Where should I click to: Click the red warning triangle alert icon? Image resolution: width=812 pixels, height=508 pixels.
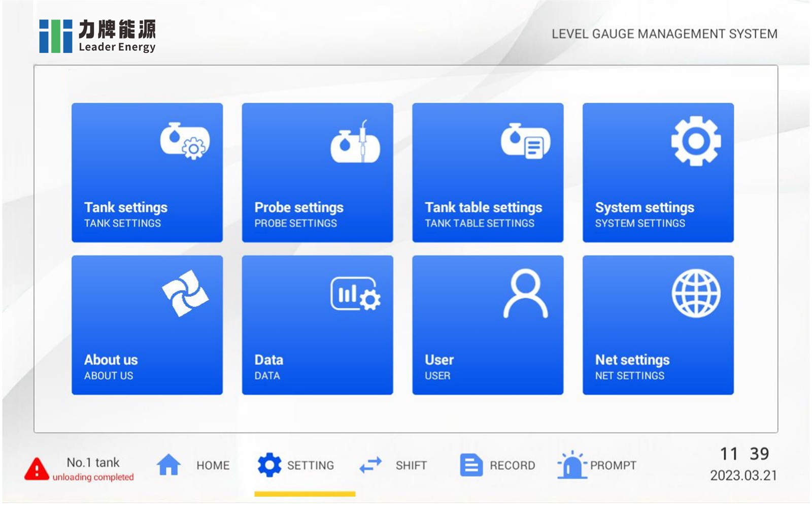tap(37, 468)
